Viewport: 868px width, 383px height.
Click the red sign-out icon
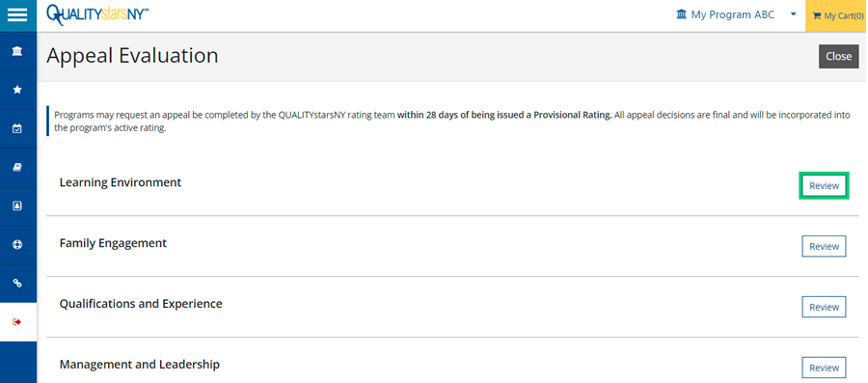pos(17,322)
